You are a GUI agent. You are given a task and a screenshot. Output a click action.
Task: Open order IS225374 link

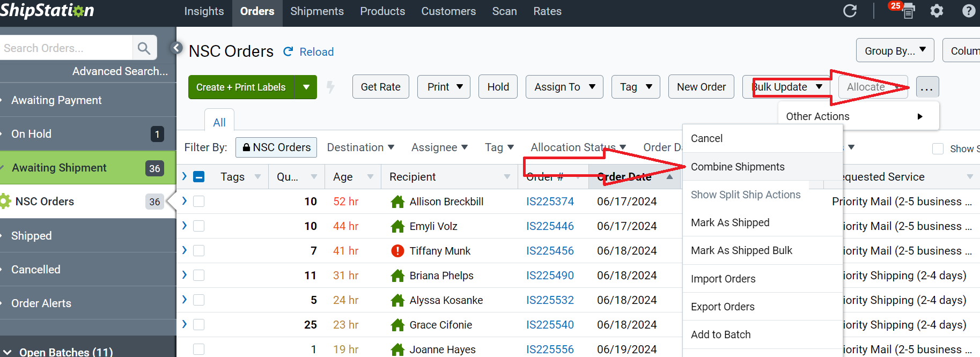click(x=550, y=202)
